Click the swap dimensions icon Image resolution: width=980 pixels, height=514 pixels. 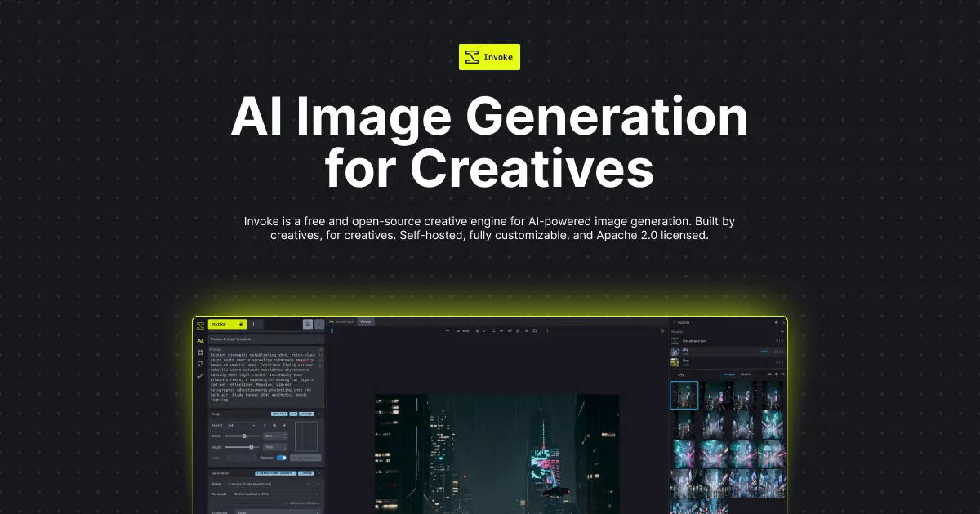(265, 425)
